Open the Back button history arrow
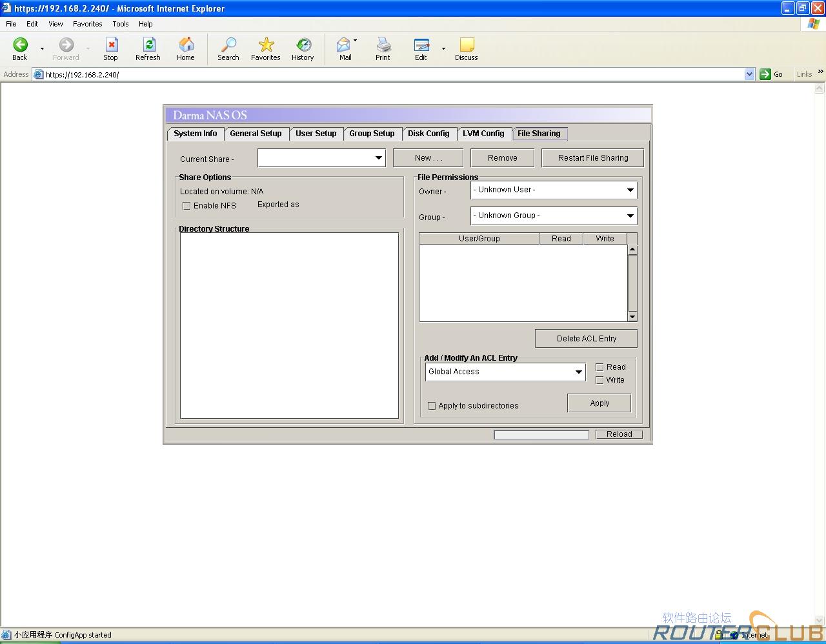Viewport: 826px width, 644px height. point(43,48)
